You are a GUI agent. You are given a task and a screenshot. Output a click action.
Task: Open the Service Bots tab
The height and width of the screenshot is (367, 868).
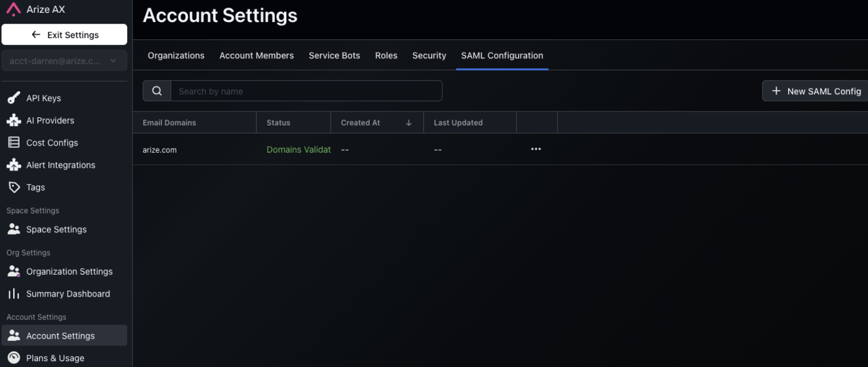(x=334, y=55)
